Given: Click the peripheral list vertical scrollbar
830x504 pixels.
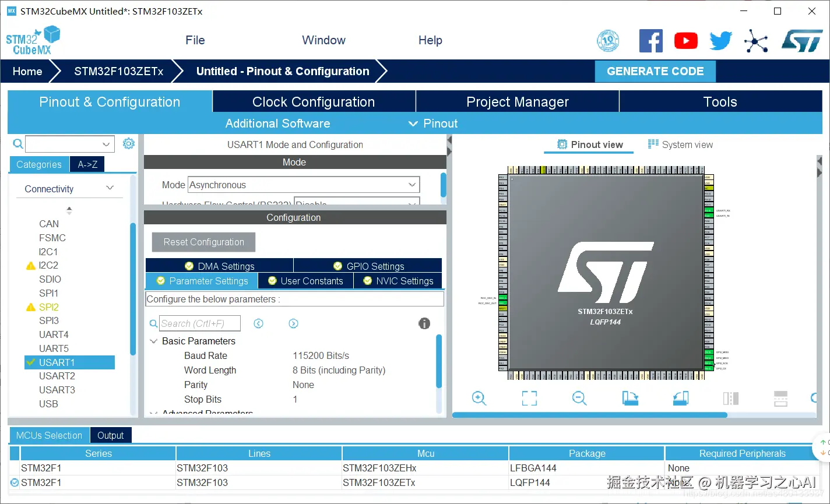Looking at the screenshot, I should coord(133,288).
